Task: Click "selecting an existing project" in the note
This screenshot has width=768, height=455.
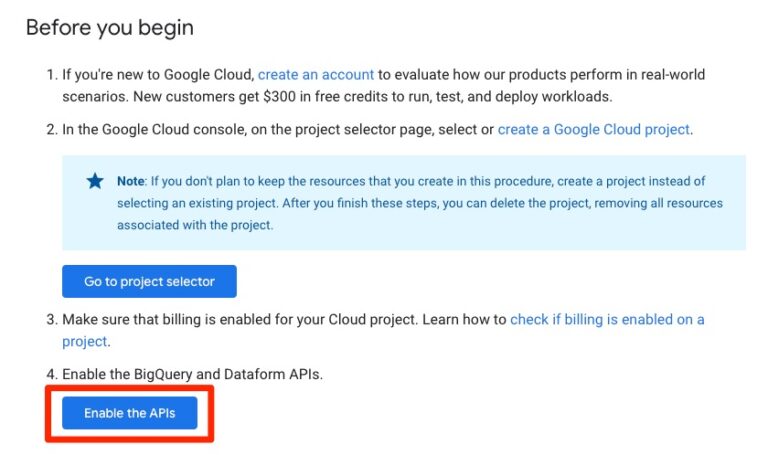Action: pyautogui.click(x=197, y=203)
